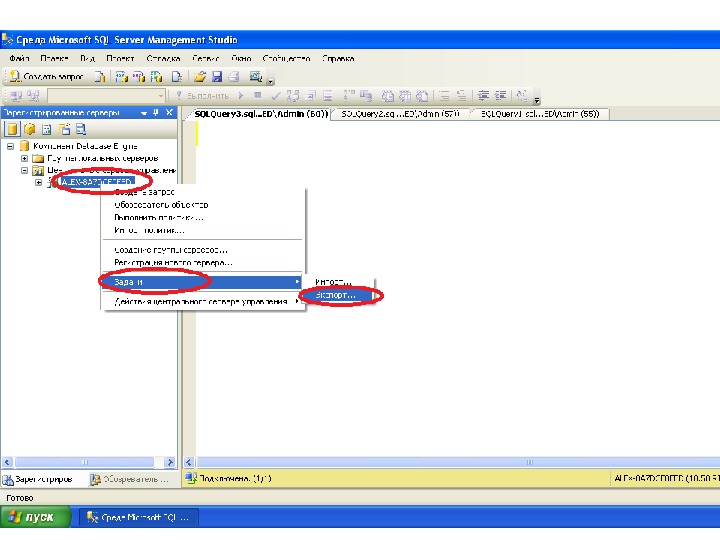This screenshot has width=720, height=540.
Task: Click the query editor horizontal scroll-left arrow
Action: click(189, 462)
